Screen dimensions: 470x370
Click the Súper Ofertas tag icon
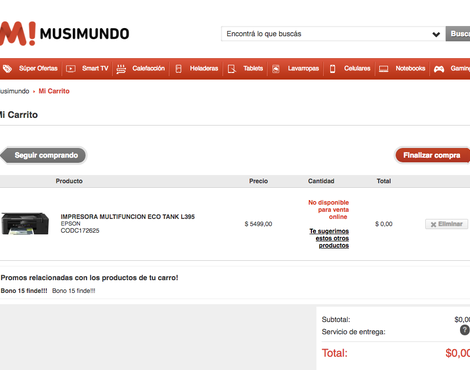coord(7,69)
